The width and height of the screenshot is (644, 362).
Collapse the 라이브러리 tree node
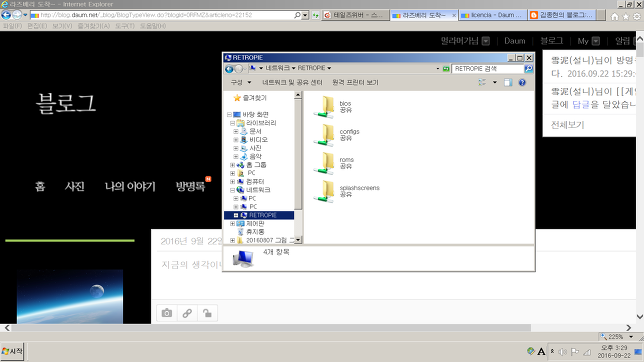coord(232,123)
